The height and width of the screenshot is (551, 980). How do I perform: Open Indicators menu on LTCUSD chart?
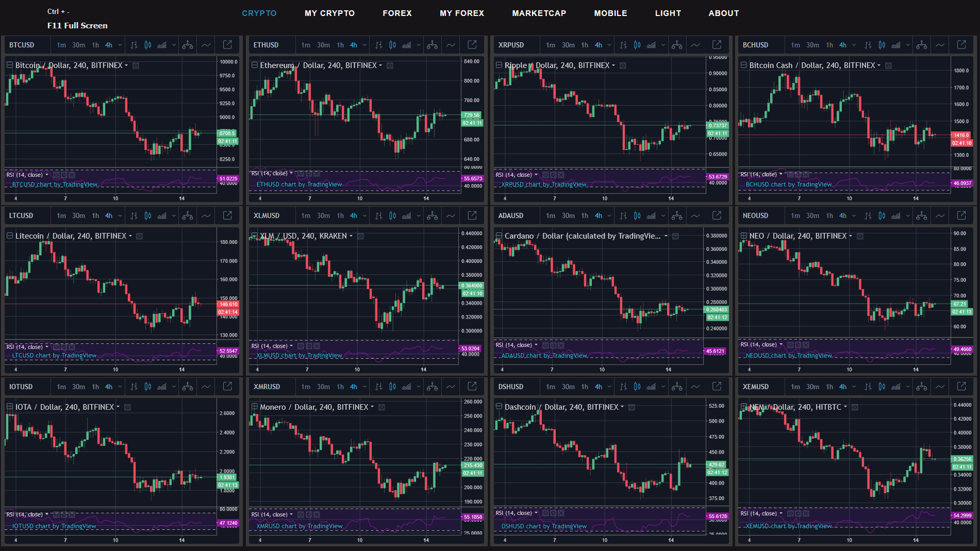[206, 215]
